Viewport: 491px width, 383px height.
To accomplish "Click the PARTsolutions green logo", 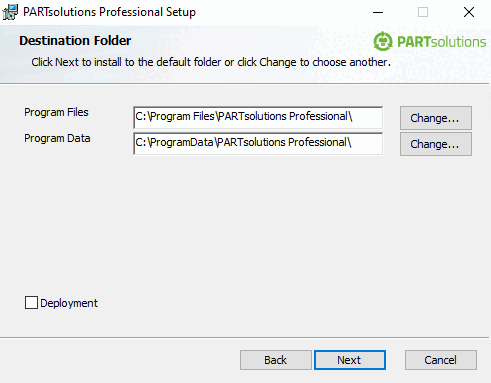I will click(429, 42).
